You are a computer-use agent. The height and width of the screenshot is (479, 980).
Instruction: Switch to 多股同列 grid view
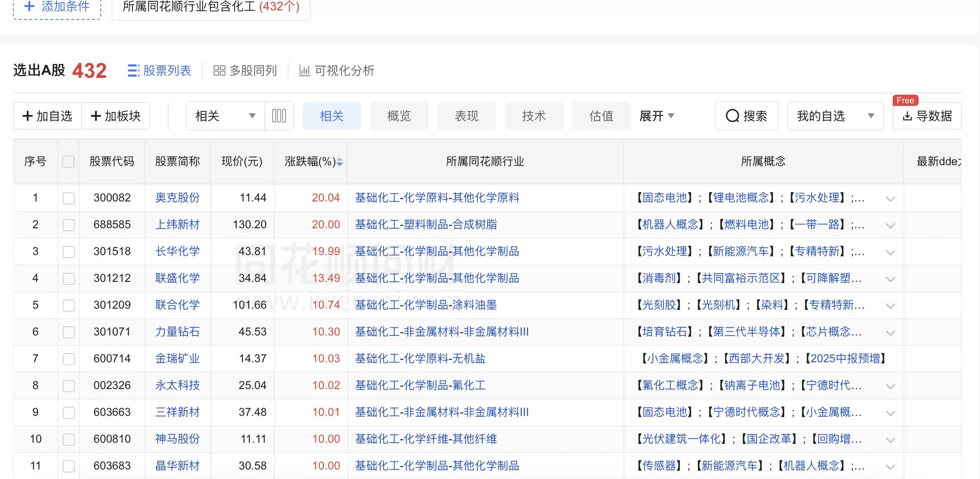click(245, 70)
